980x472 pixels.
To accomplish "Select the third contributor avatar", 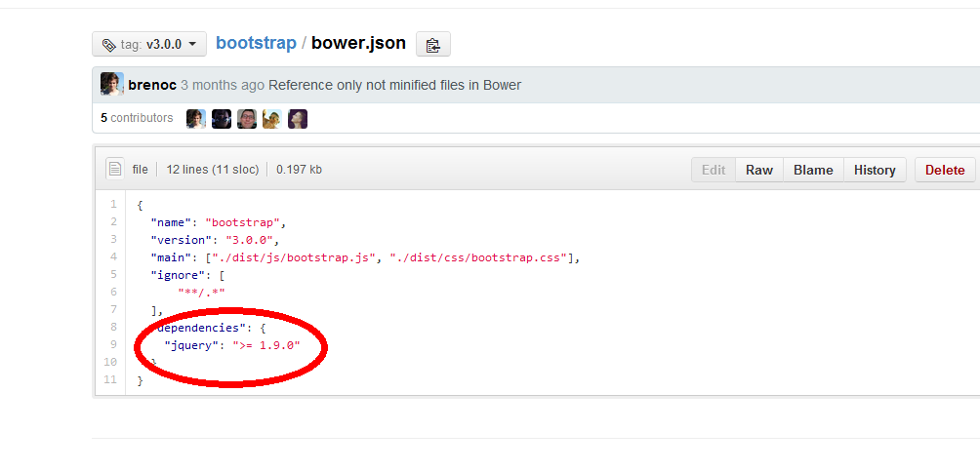I will (x=247, y=119).
